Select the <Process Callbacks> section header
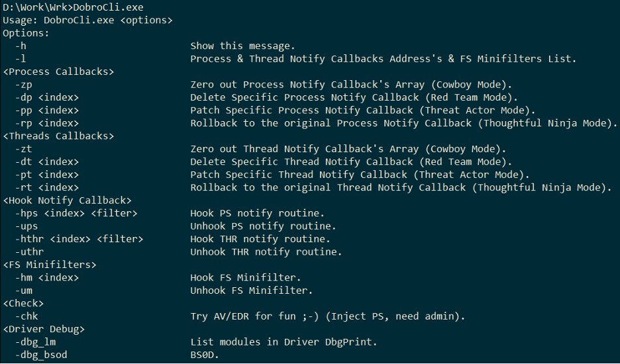 click(58, 71)
